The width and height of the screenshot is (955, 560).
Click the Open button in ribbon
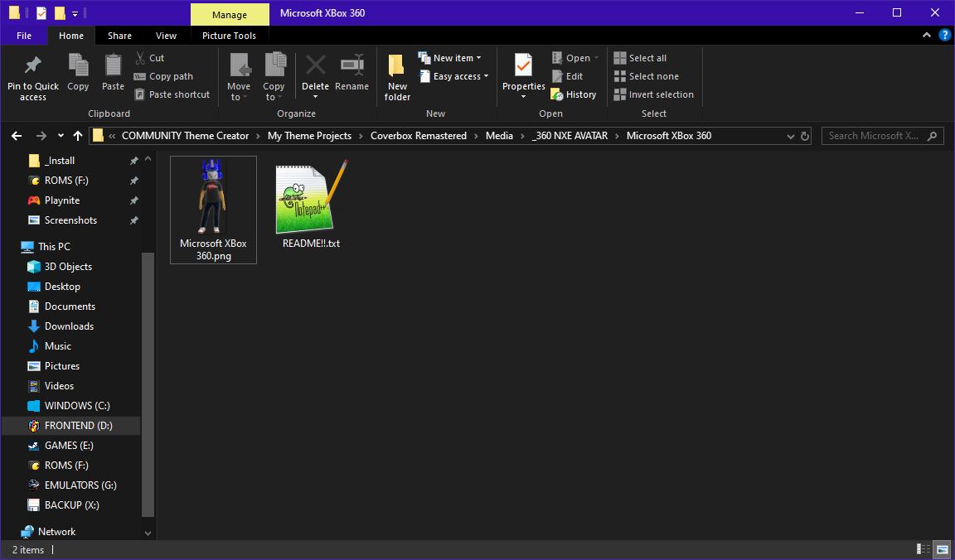[x=575, y=58]
